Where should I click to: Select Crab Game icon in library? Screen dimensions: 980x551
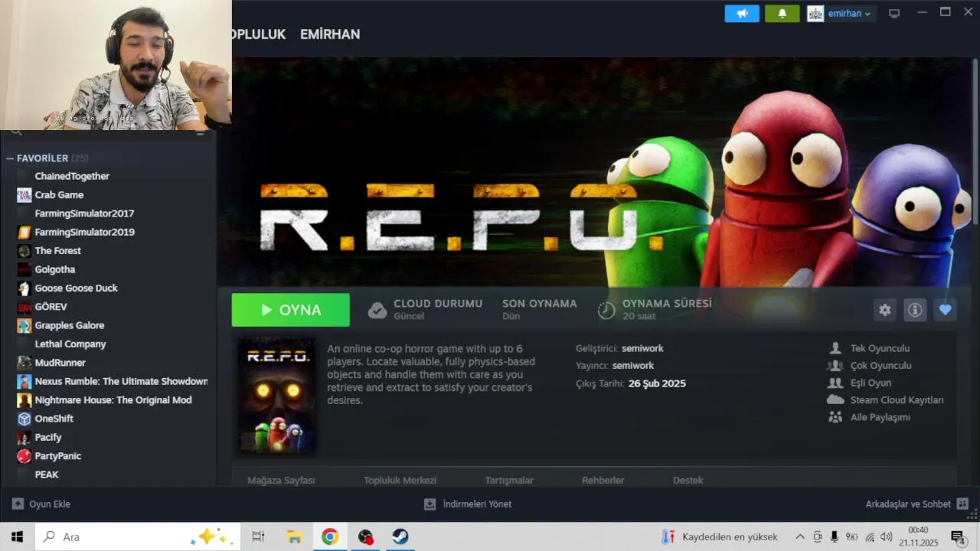click(24, 195)
